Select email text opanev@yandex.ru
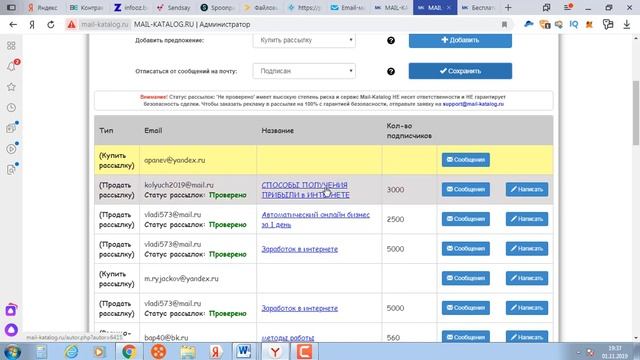Image resolution: width=640 pixels, height=360 pixels. coord(175,160)
